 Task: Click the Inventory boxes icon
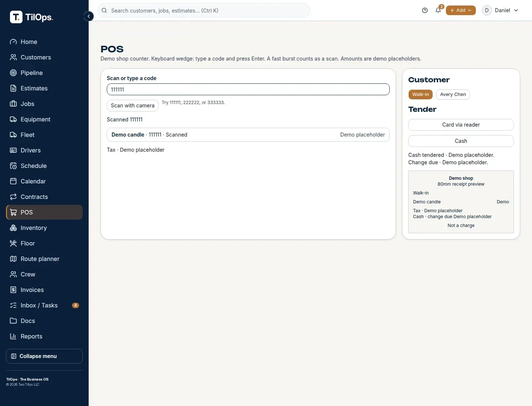pyautogui.click(x=13, y=228)
